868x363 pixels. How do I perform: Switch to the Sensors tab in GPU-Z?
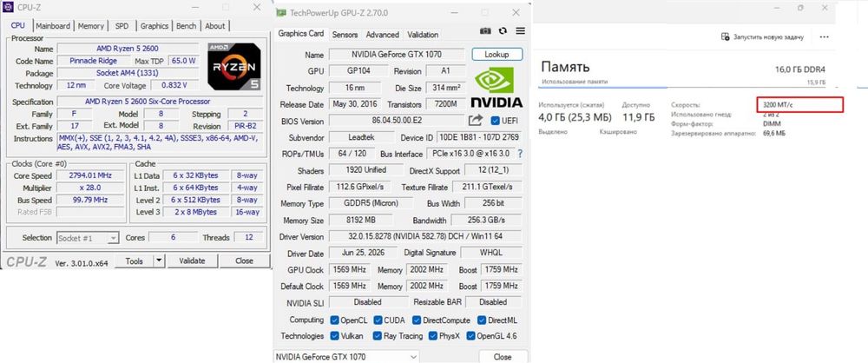(345, 35)
